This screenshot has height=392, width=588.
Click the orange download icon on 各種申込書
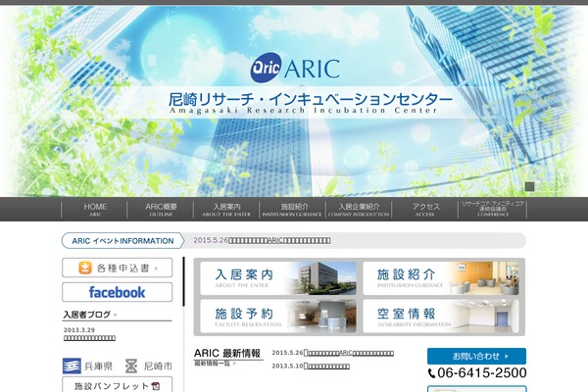pos(85,268)
